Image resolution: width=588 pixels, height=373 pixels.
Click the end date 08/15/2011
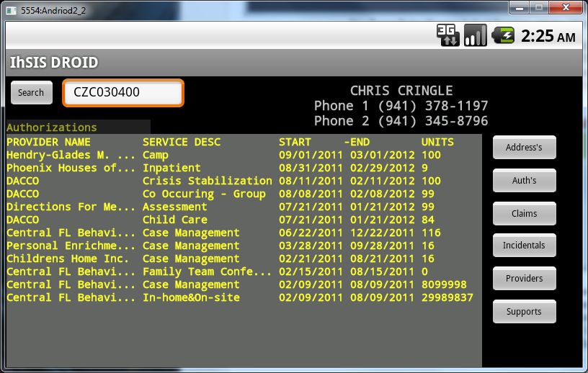pos(383,271)
